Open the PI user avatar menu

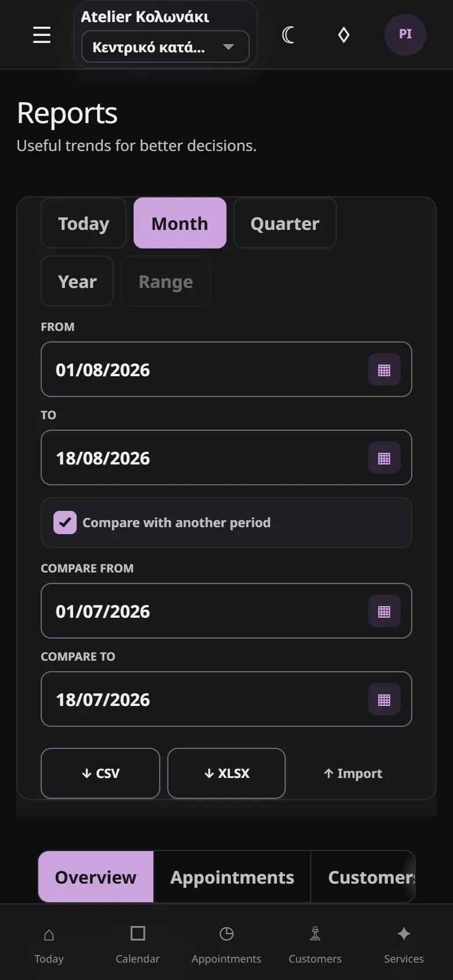click(405, 35)
